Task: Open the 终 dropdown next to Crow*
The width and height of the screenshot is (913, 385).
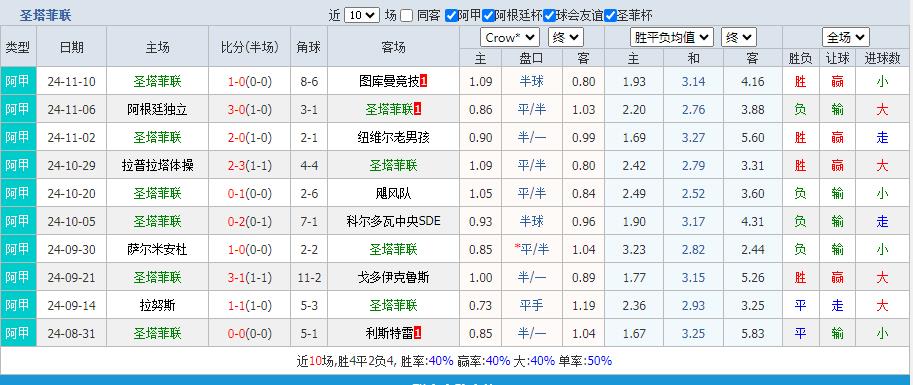Action: pyautogui.click(x=565, y=38)
